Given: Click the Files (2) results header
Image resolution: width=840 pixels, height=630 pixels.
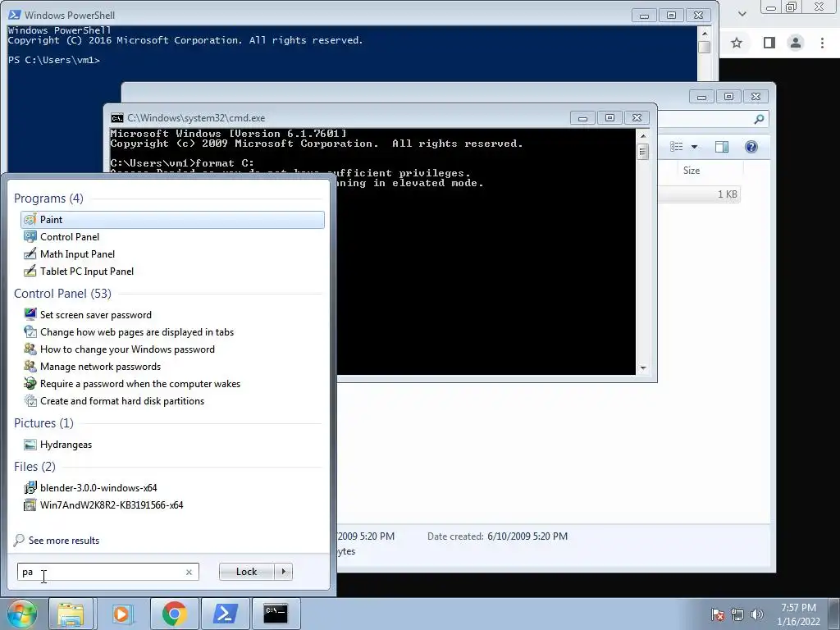Looking at the screenshot, I should 34,467.
